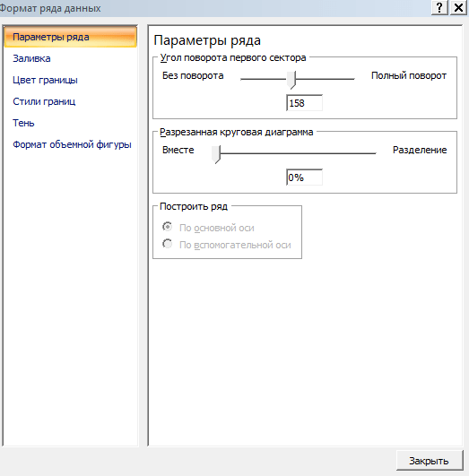Click explosion slider track at its middle

(294, 153)
